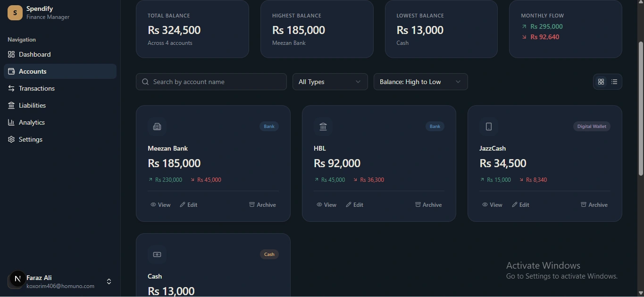Click the Meezan Bank account icon
Viewport: 644px width, 297px height.
click(x=157, y=127)
